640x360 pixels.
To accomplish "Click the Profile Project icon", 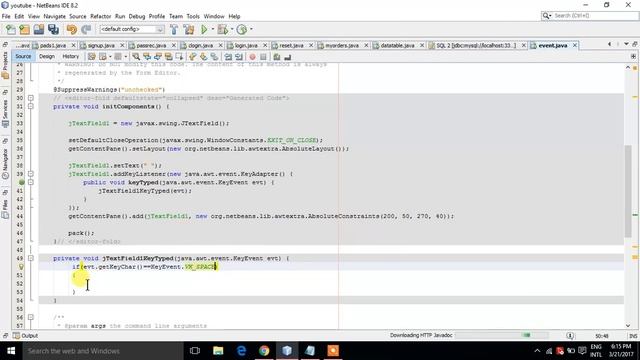I will [x=242, y=29].
